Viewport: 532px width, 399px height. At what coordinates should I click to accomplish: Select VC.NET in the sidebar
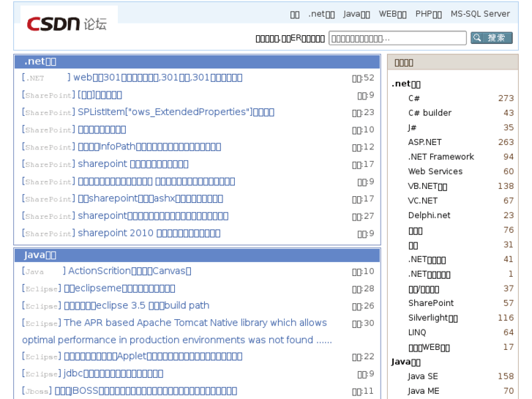[423, 201]
